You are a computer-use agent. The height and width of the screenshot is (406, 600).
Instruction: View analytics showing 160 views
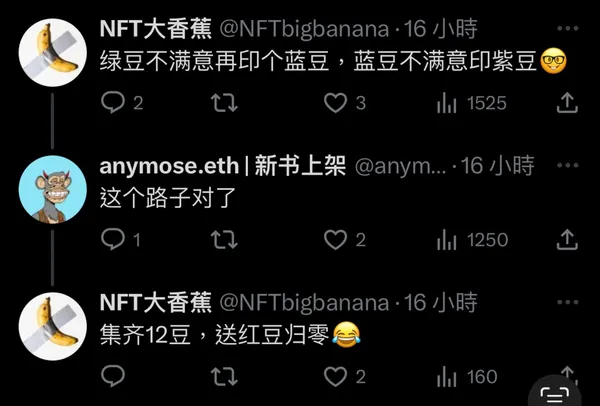(x=467, y=377)
